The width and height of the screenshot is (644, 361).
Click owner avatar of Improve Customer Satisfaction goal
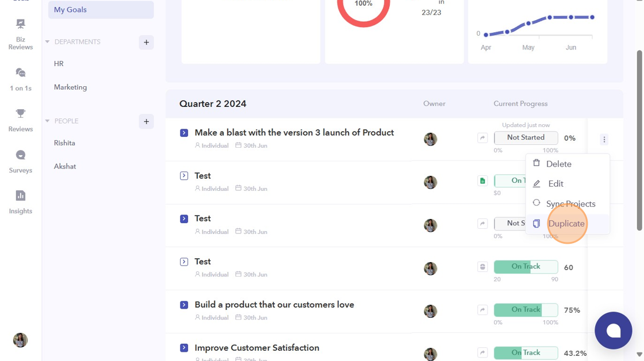click(431, 354)
